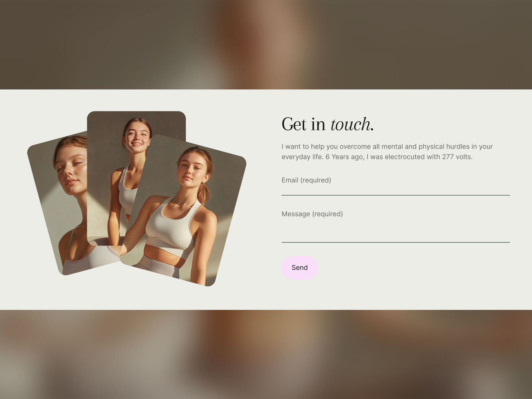Click the underline below the Message field
The width and height of the screenshot is (532, 399).
click(396, 242)
